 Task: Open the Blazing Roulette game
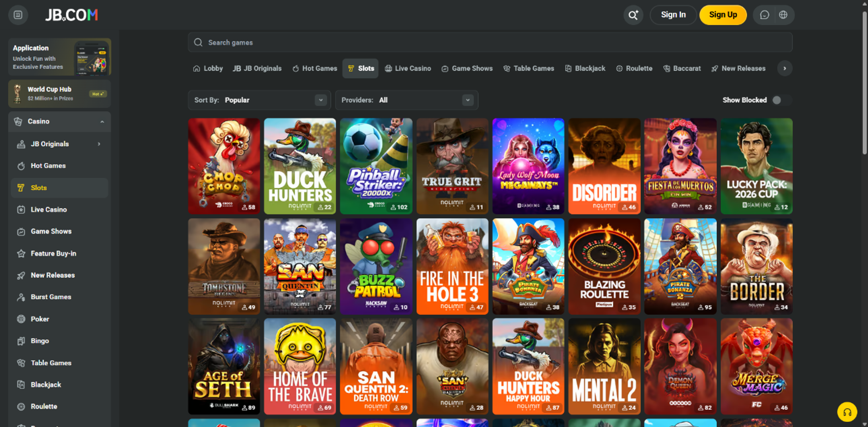(x=604, y=266)
